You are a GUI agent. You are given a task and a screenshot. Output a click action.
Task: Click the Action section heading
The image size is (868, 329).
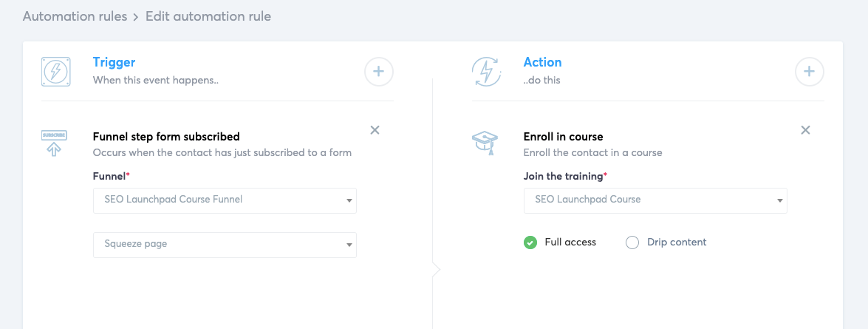(x=542, y=63)
